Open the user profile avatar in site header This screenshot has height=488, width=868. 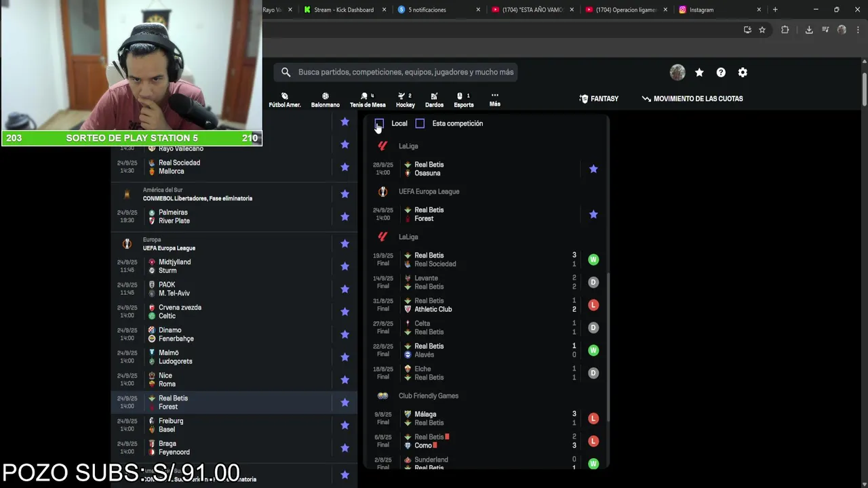pos(677,73)
